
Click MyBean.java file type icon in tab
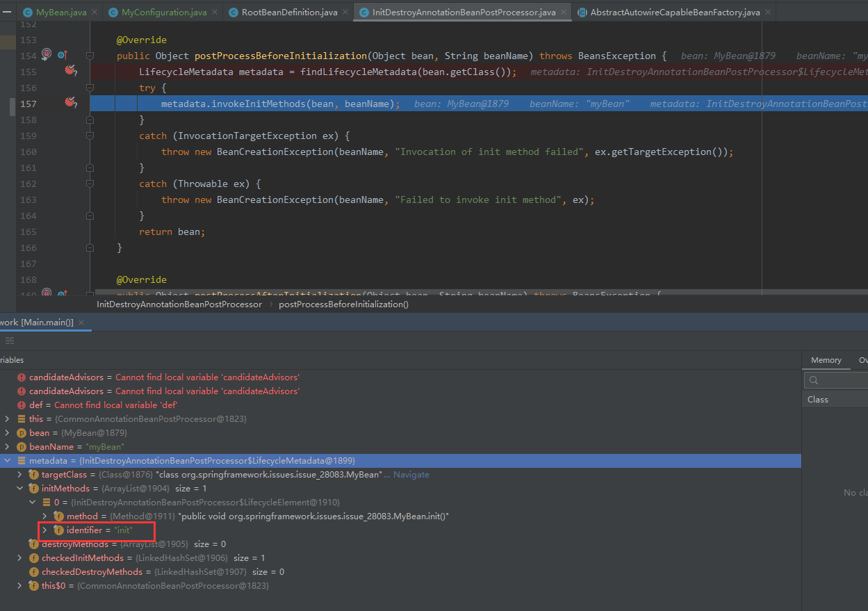[28, 13]
